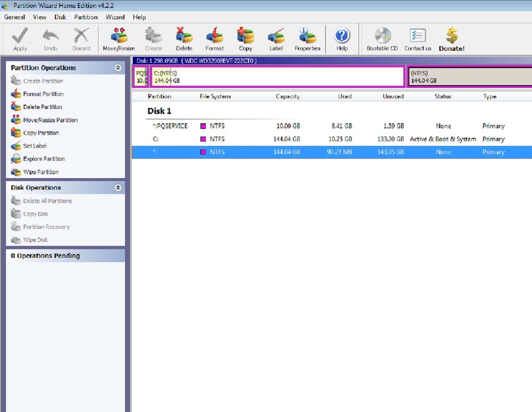Click the magenta swatch in the highlighted row
The image size is (532, 412).
[203, 152]
